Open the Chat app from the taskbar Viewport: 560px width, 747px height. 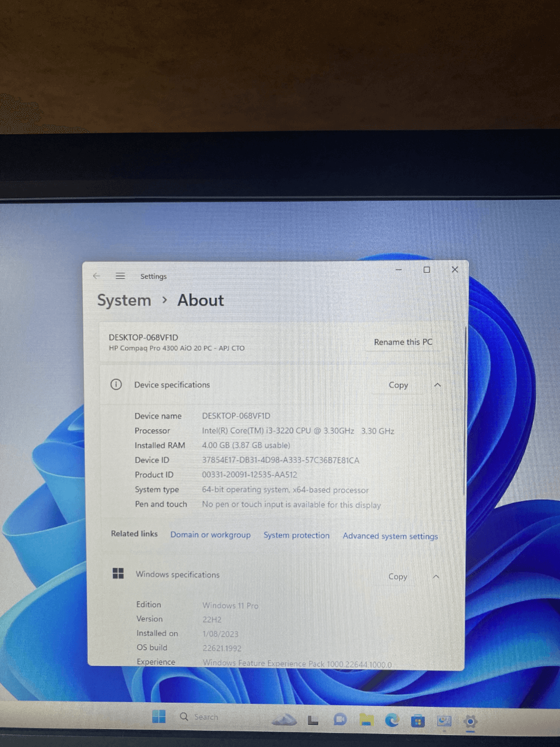pyautogui.click(x=340, y=719)
